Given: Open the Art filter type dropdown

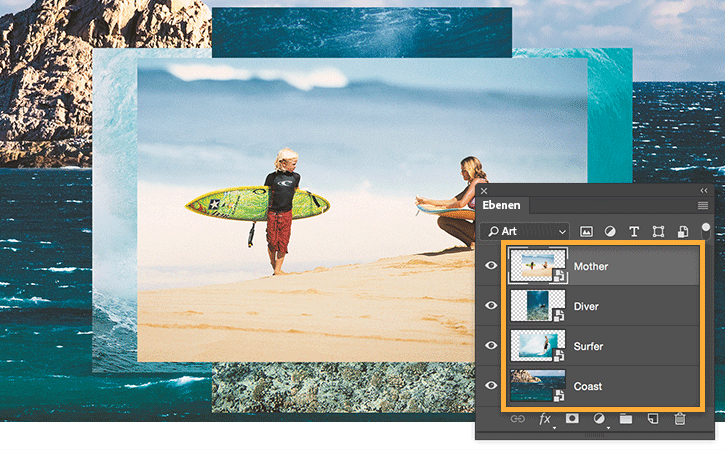Looking at the screenshot, I should (525, 231).
